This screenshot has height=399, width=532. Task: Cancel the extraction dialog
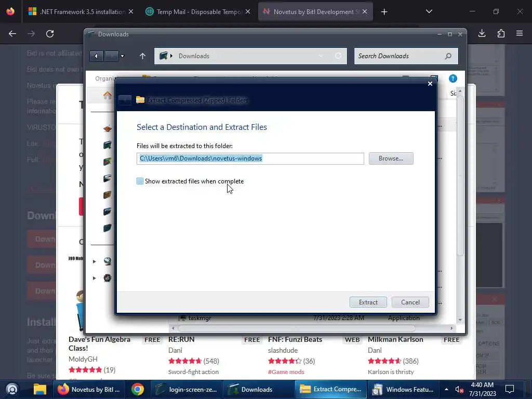pos(410,302)
